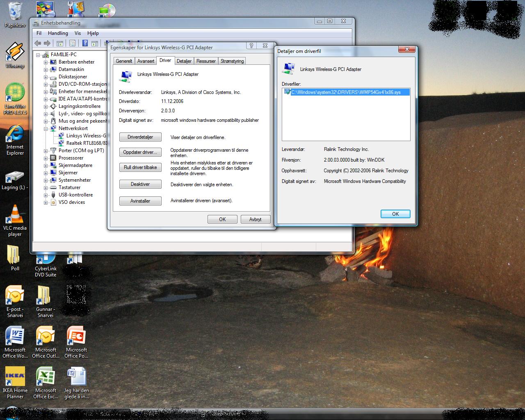Select the Microsoft Office Outlook shortcut

coord(46,342)
